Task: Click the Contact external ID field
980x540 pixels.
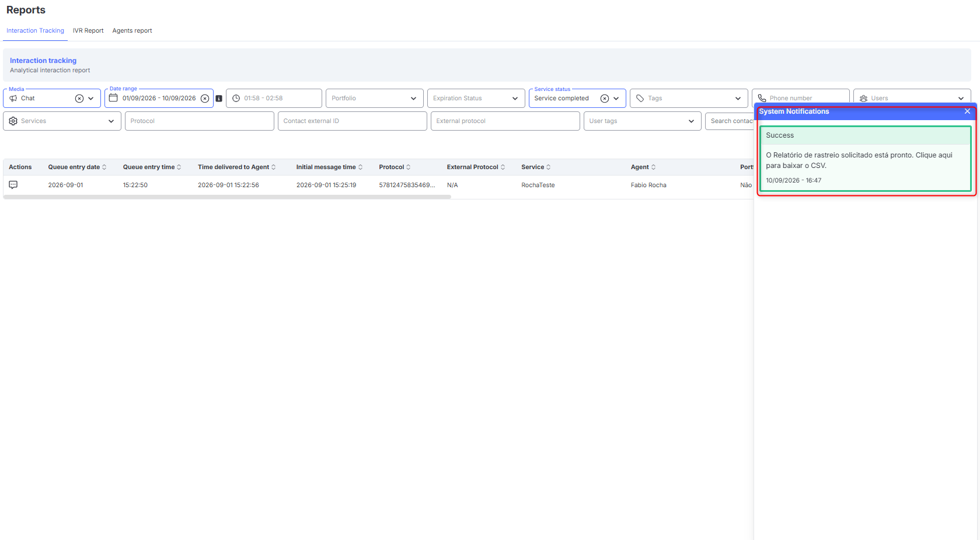Action: pyautogui.click(x=353, y=121)
